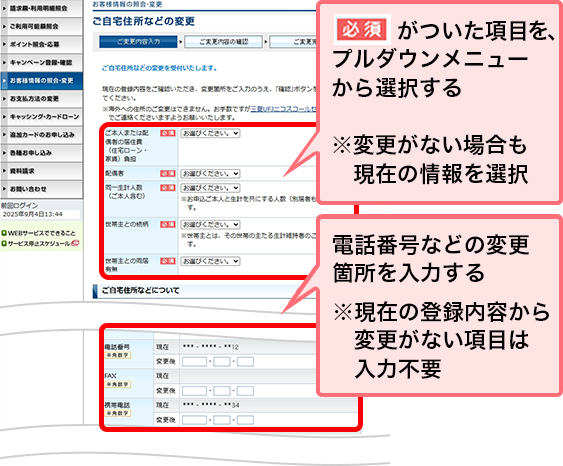The height and width of the screenshot is (466, 563).
Task: Open お問い合わせ in the side menu
Action: click(41, 189)
